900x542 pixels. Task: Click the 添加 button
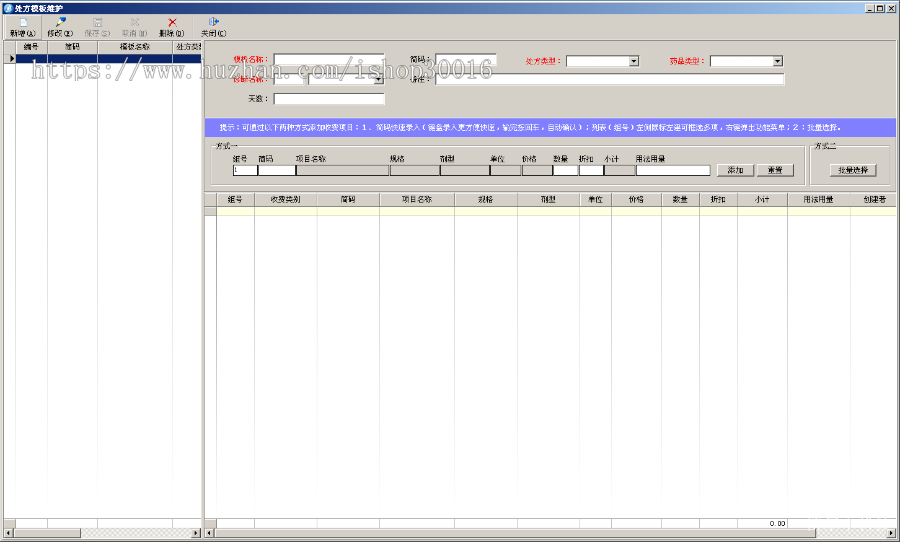tap(735, 170)
